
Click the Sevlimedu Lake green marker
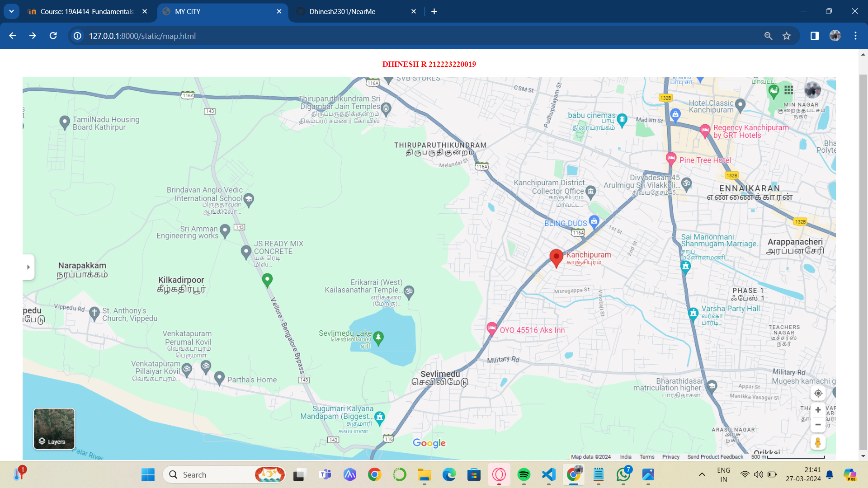point(379,338)
